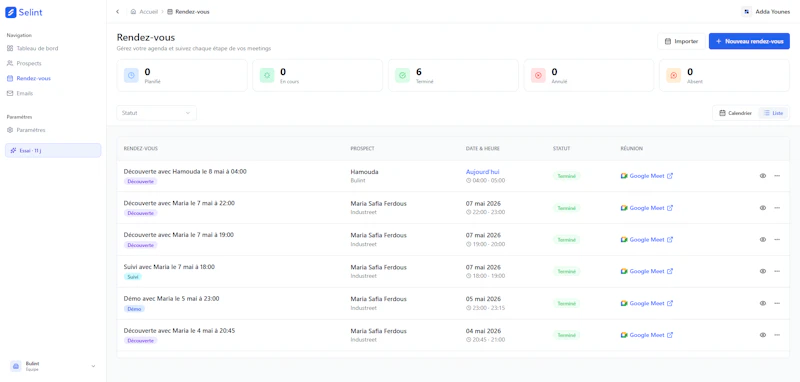
Task: Open Google Meet link for 7 mai 22:00
Action: (x=646, y=208)
